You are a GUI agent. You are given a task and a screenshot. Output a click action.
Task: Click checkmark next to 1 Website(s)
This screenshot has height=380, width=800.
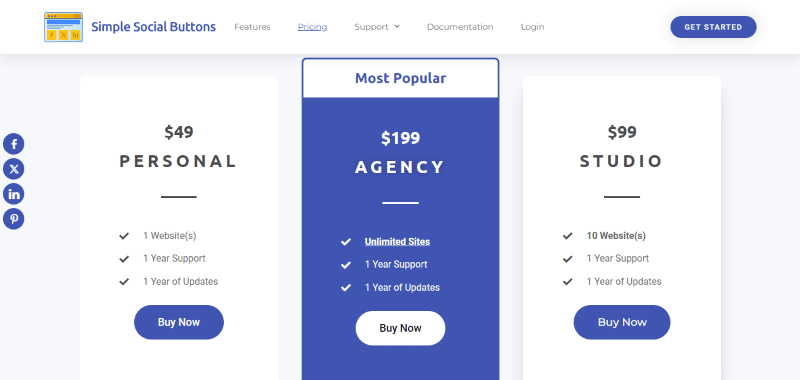(x=124, y=236)
